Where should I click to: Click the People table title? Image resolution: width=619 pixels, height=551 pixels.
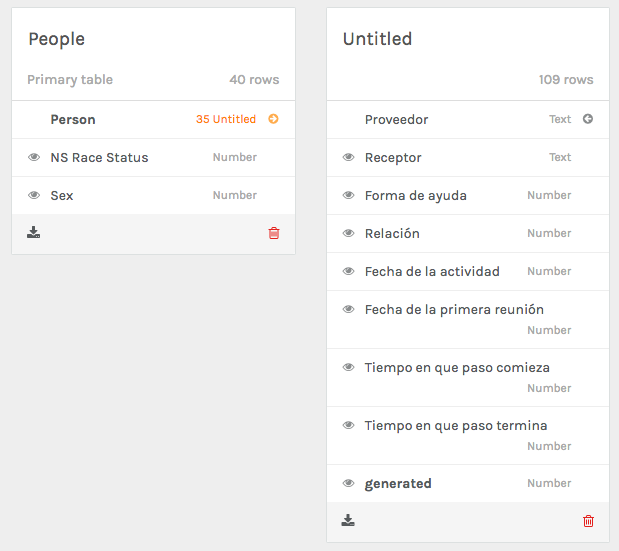56,39
